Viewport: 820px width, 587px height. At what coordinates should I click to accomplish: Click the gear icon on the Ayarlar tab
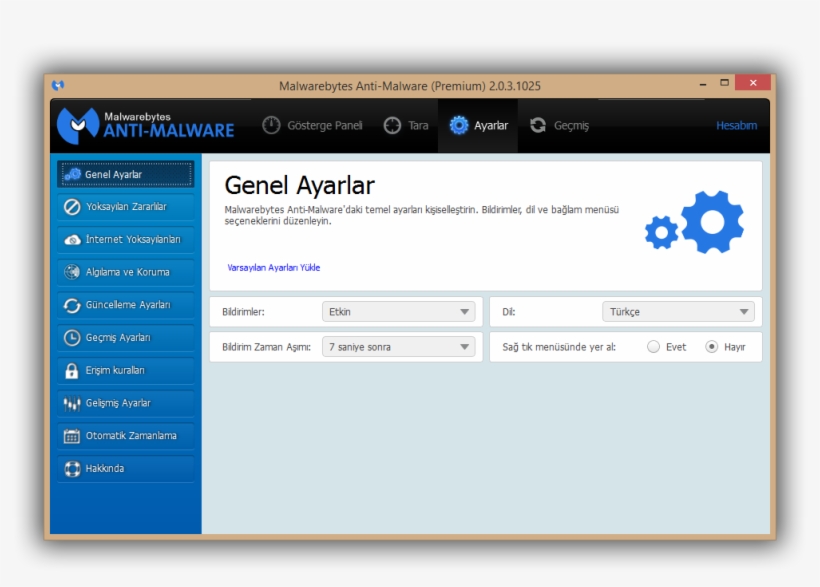point(459,126)
